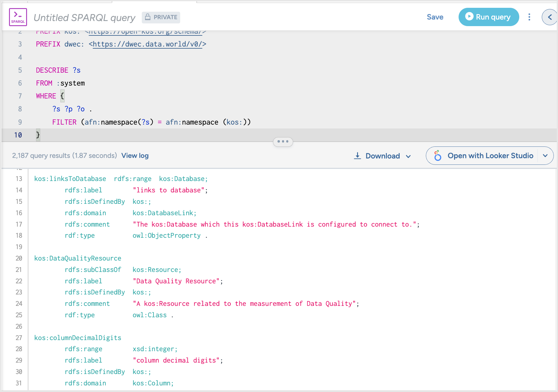Collapse the side panel with the chevron button
558x392 pixels.
click(x=550, y=17)
